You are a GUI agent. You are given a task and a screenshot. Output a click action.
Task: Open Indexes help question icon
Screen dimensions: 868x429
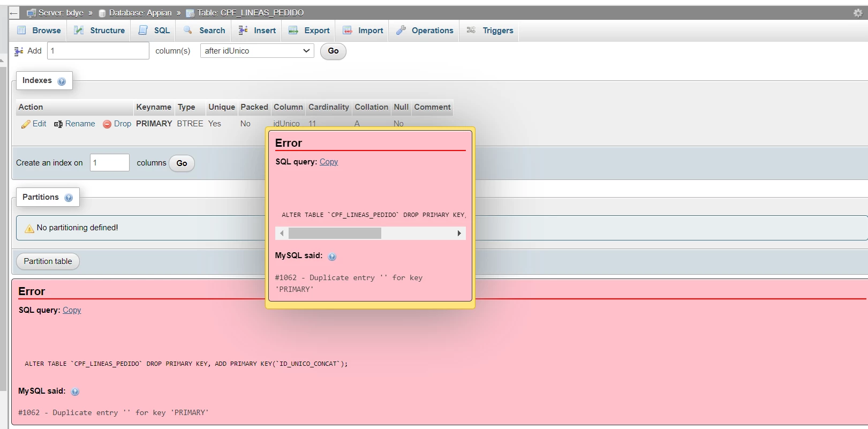(62, 81)
